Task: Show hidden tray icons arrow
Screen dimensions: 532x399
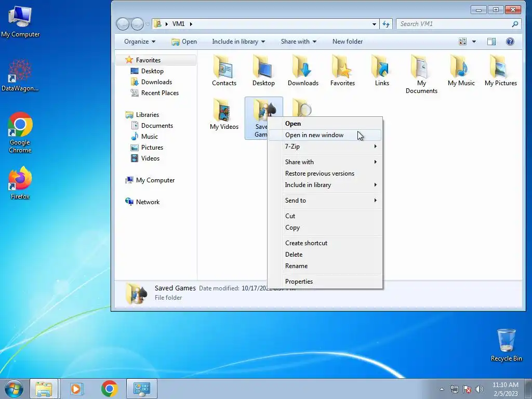Action: 442,389
